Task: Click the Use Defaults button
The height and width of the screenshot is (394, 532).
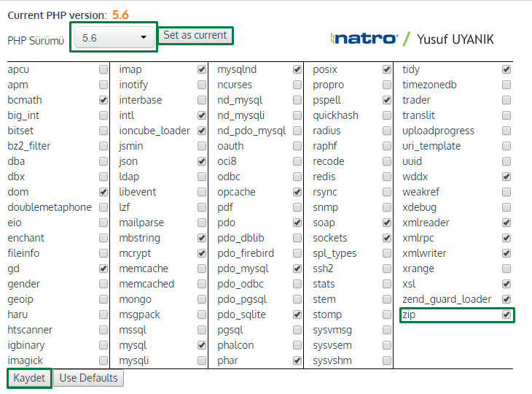Action: point(89,378)
